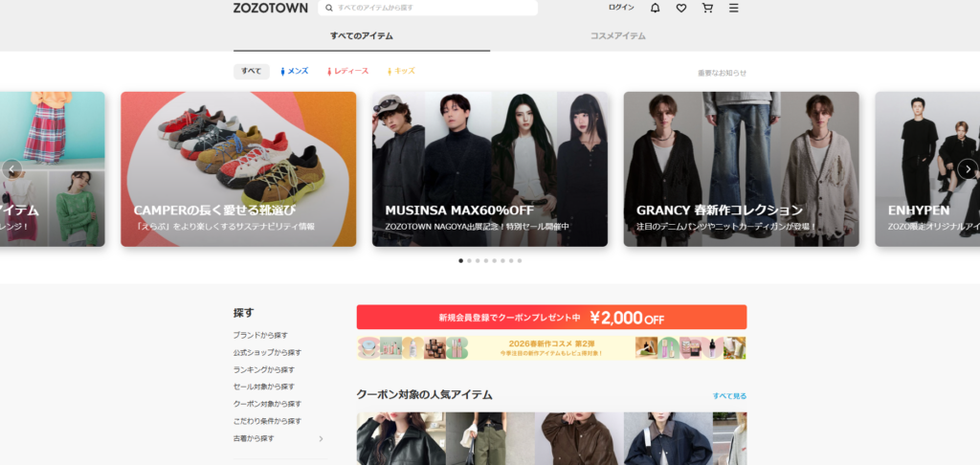Open the notifications bell icon
This screenshot has width=980, height=465.
click(x=655, y=8)
